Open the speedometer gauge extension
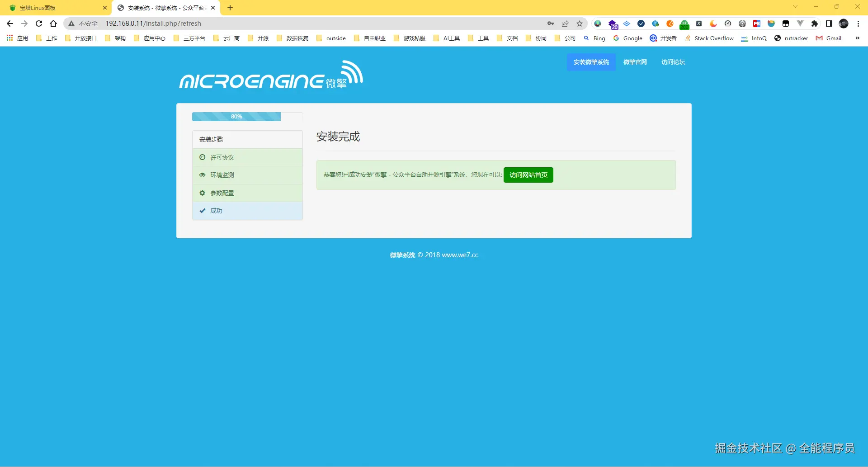 728,24
